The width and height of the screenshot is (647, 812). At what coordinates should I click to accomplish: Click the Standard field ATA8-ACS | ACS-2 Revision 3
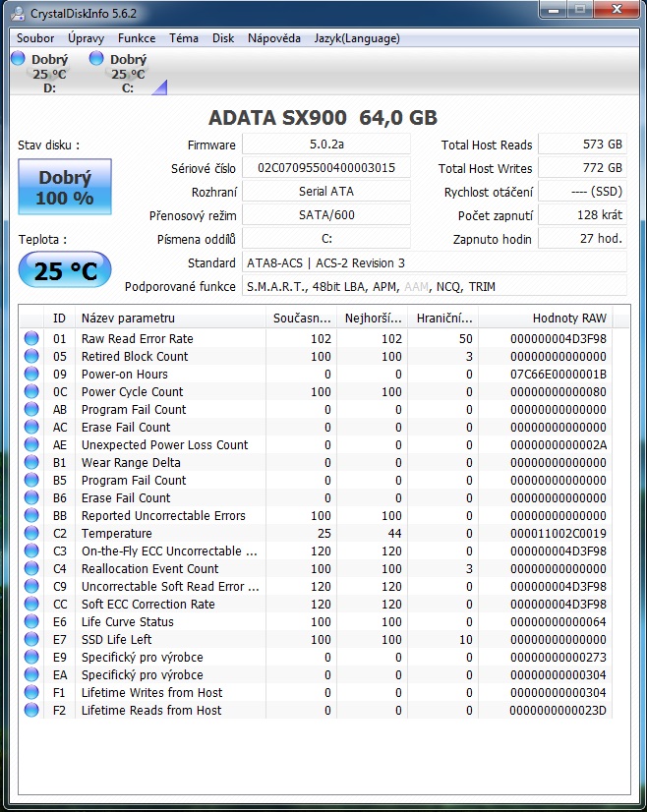point(435,262)
